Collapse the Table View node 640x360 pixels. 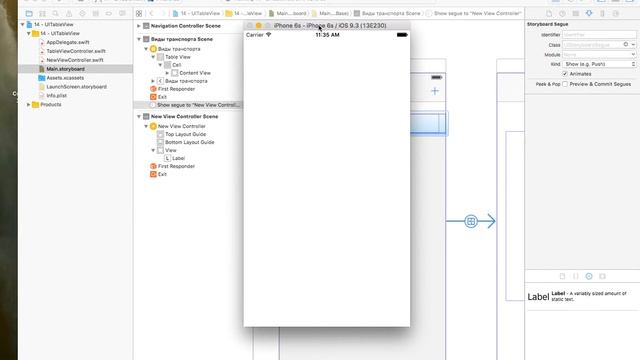point(153,57)
